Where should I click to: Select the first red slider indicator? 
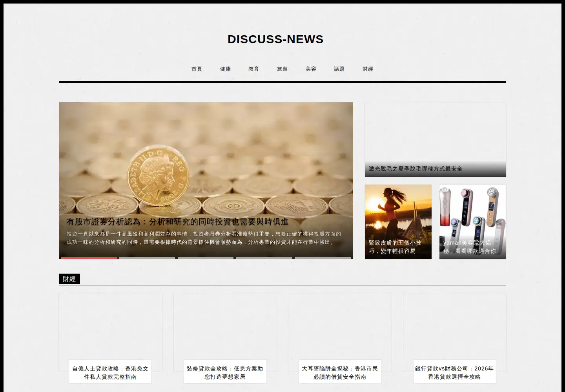tap(89, 258)
